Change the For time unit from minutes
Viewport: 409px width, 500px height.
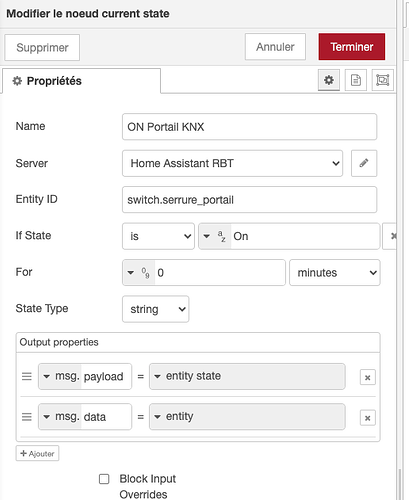coord(335,273)
